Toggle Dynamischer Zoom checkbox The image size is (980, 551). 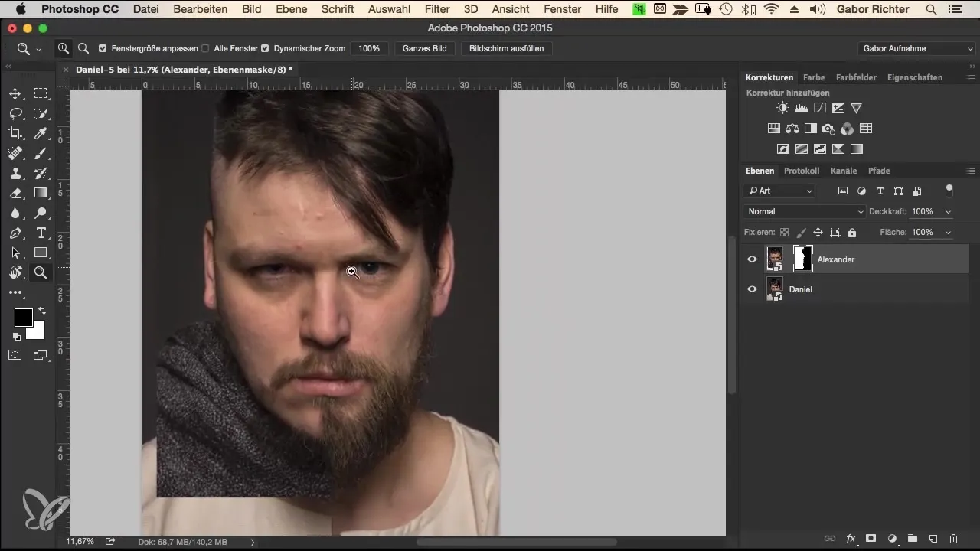(x=265, y=48)
